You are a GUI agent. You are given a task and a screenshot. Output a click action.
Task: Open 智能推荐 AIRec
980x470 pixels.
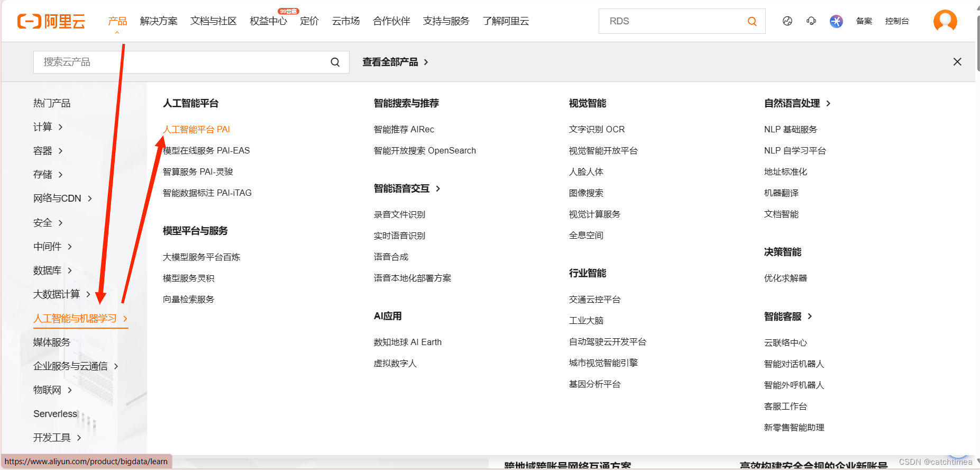click(x=404, y=130)
